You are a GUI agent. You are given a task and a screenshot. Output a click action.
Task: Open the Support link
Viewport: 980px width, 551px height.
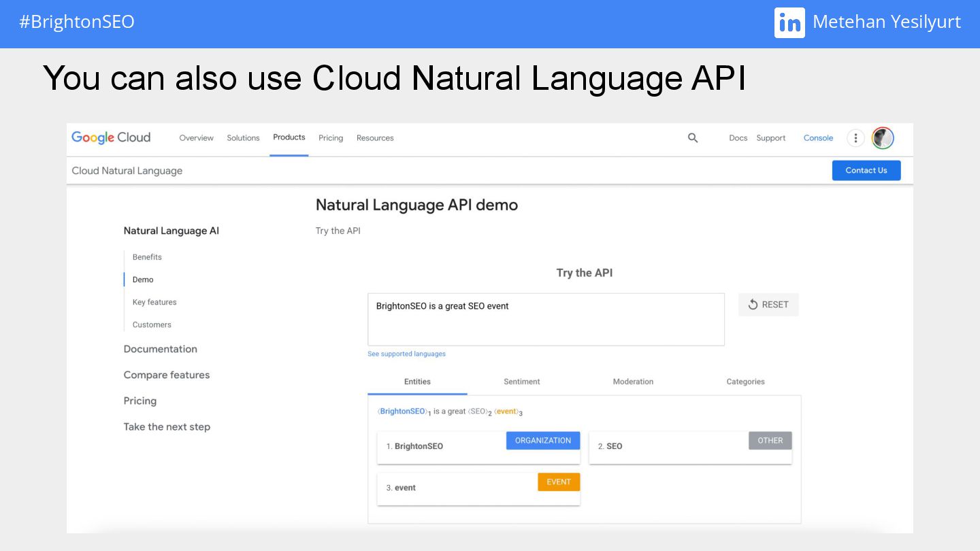point(771,138)
